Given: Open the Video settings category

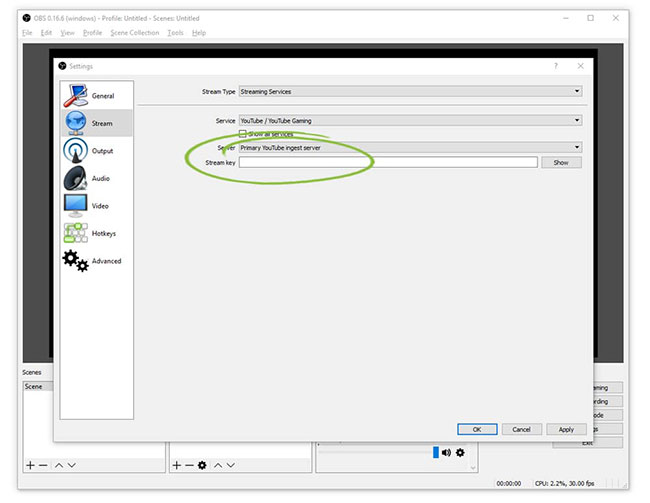Looking at the screenshot, I should (95, 206).
